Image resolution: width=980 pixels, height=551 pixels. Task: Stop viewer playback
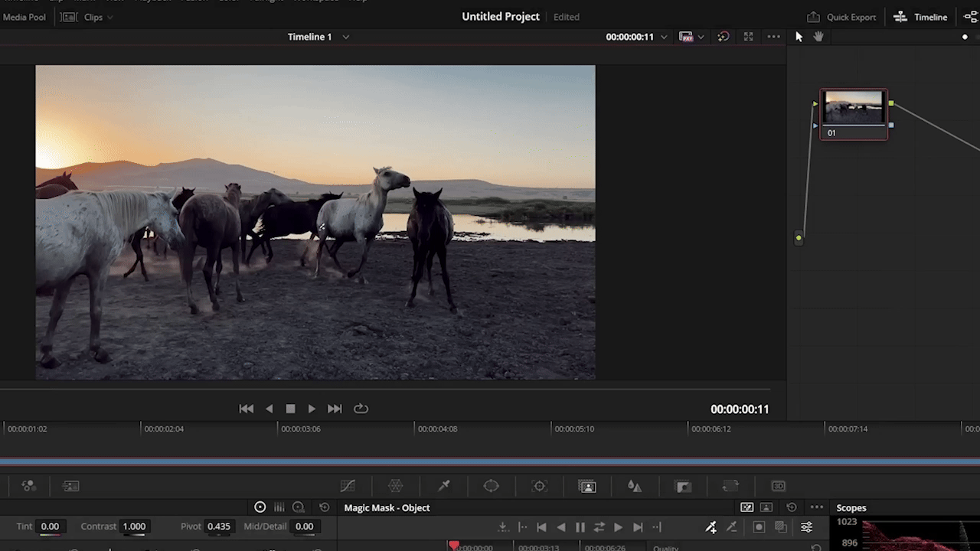(290, 409)
